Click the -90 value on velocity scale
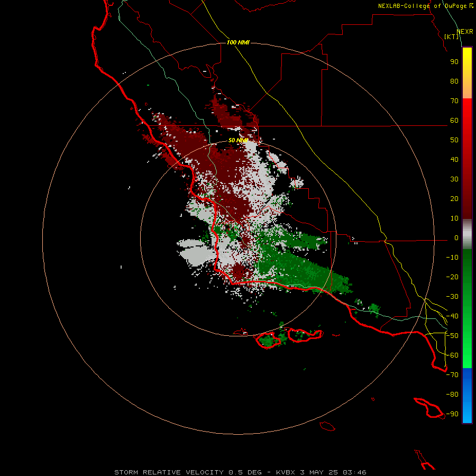This screenshot has width=476, height=476. 452,414
